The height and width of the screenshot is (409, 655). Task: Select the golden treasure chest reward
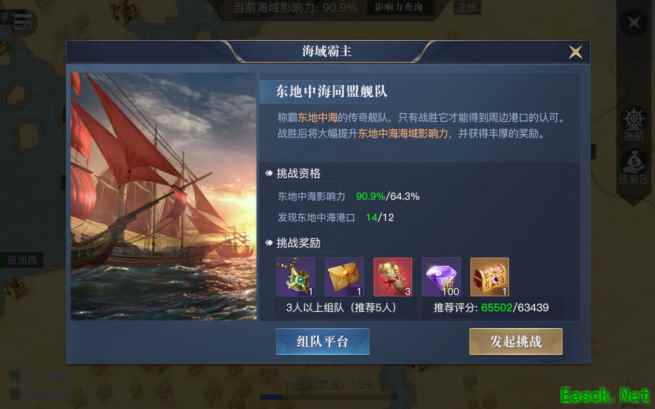point(490,277)
